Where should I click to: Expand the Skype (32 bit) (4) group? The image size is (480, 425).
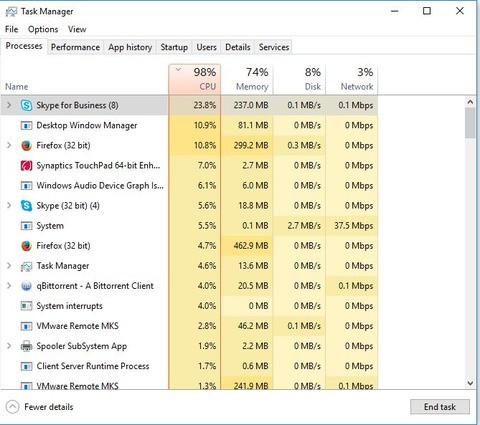tap(9, 206)
